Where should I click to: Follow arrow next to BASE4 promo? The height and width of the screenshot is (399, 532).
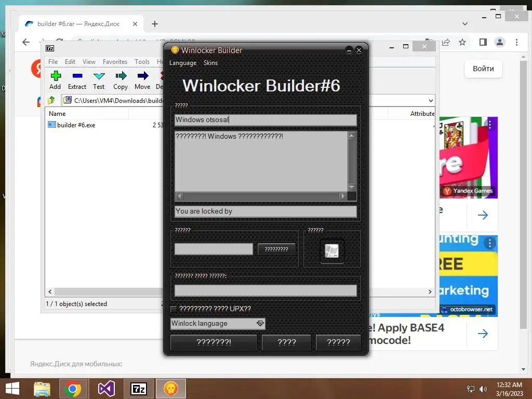[483, 334]
